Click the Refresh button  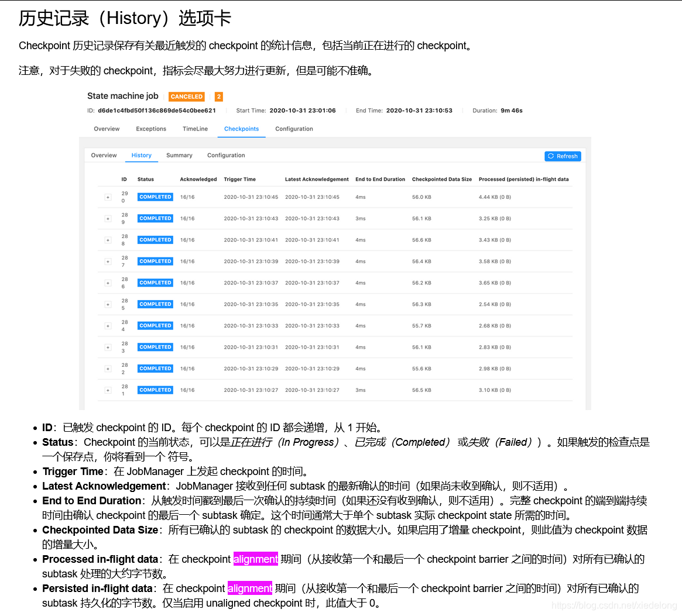tap(563, 156)
